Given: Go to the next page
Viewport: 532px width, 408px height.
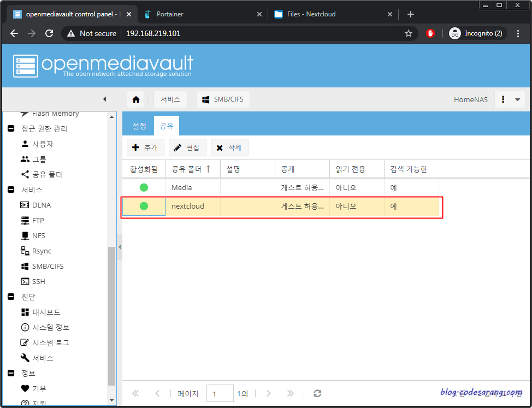Looking at the screenshot, I should 268,393.
